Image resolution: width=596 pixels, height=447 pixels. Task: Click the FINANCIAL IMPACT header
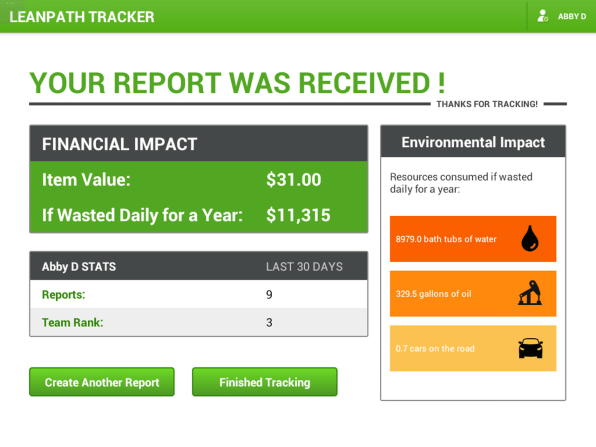[x=199, y=144]
